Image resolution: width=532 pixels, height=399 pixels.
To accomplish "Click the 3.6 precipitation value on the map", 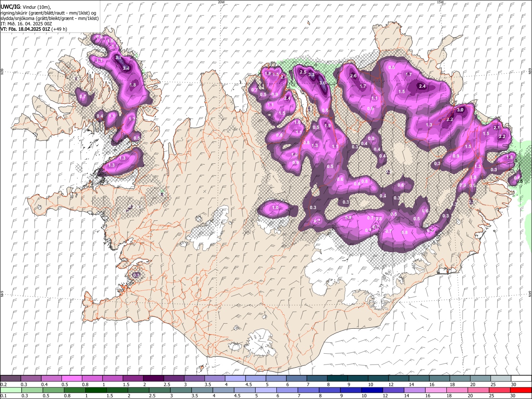I will 323,83.
